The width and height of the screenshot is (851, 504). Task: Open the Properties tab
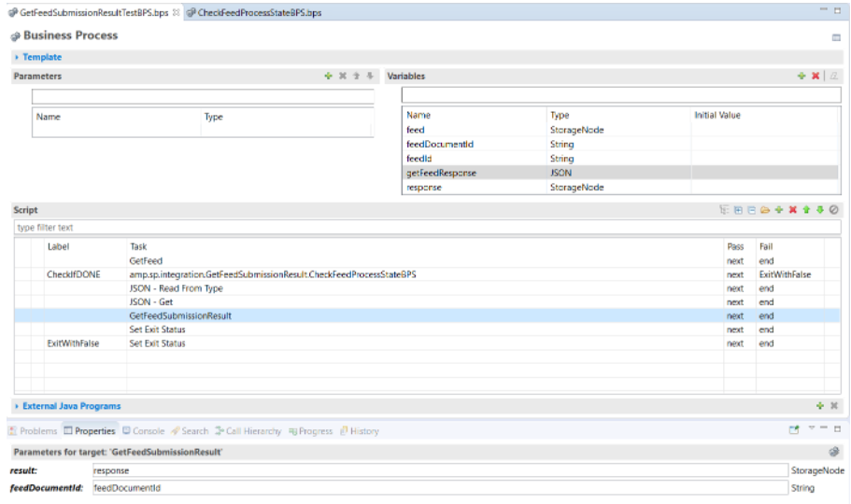[x=90, y=431]
